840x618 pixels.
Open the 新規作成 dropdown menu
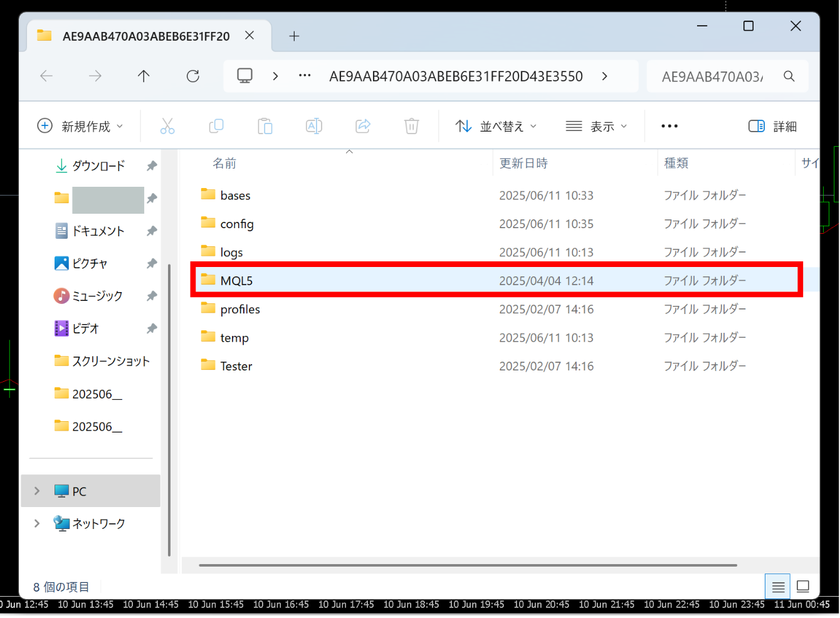click(80, 126)
